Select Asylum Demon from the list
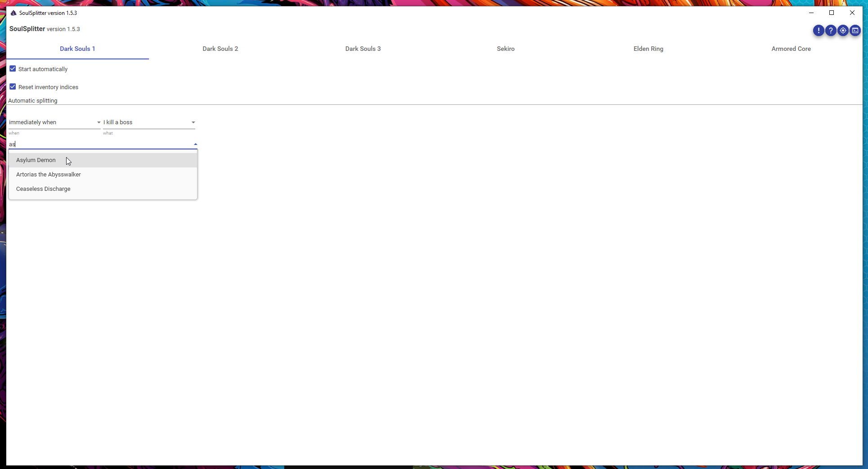Viewport: 868px width, 469px height. 36,160
